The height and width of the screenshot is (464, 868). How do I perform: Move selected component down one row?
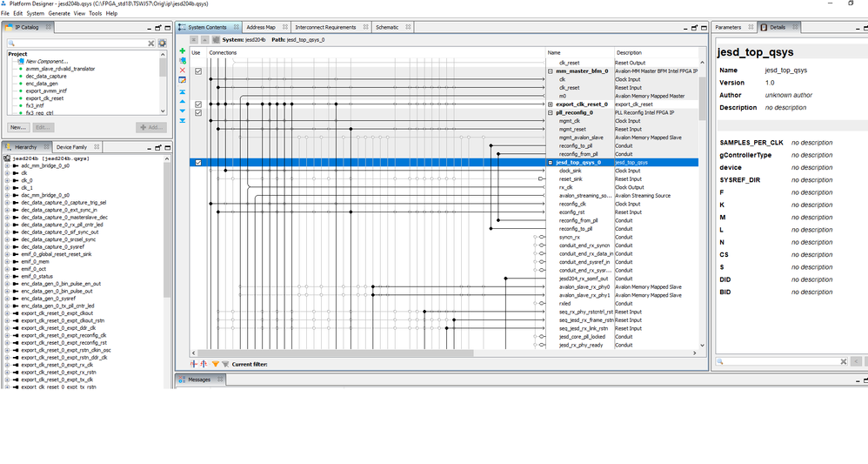pyautogui.click(x=183, y=111)
